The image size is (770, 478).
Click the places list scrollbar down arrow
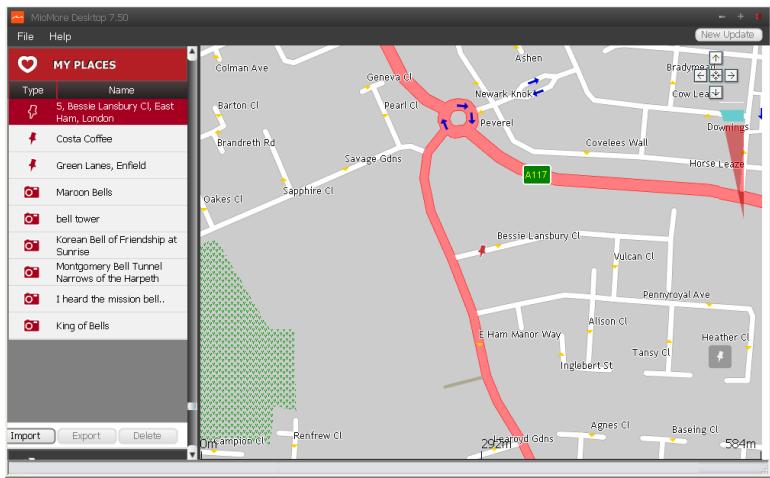[192, 454]
